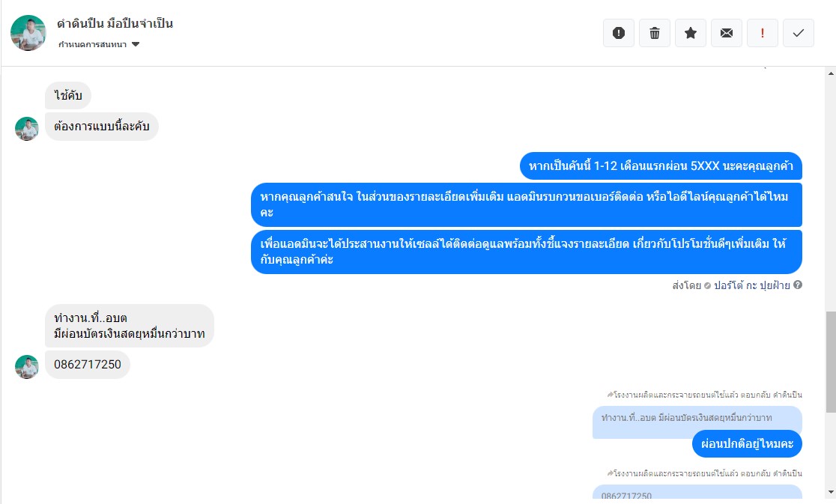The width and height of the screenshot is (836, 504).
Task: Click the small icon after 'ส่งโดย'
Action: (x=707, y=285)
